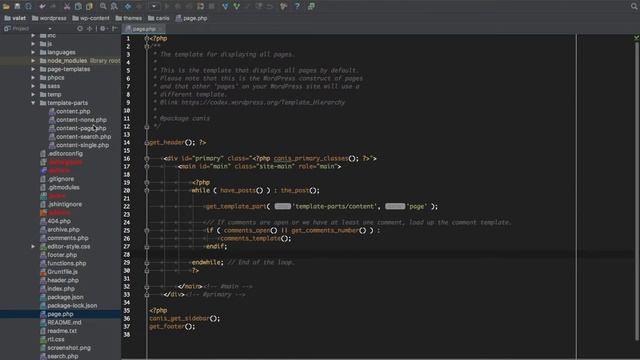This screenshot has height=360, width=640.
Task: Click the Stop square toolbar icon
Action: (x=211, y=6)
